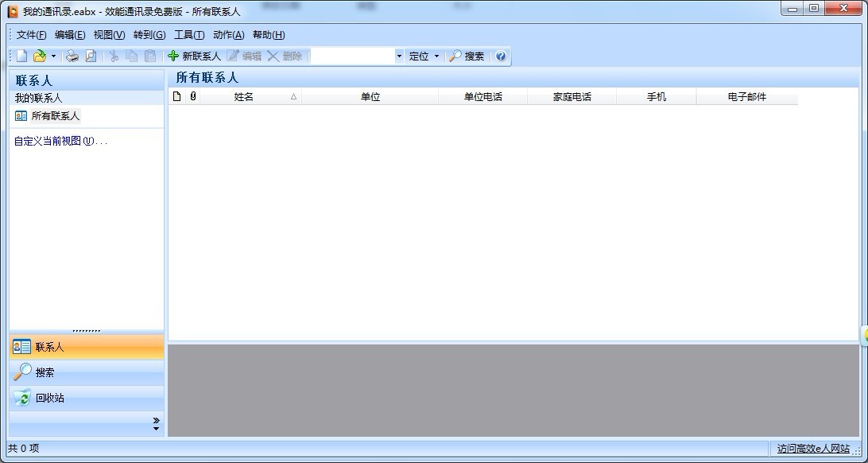The image size is (868, 463).
Task: Open the toolbar search combo box dropdown
Action: [399, 56]
